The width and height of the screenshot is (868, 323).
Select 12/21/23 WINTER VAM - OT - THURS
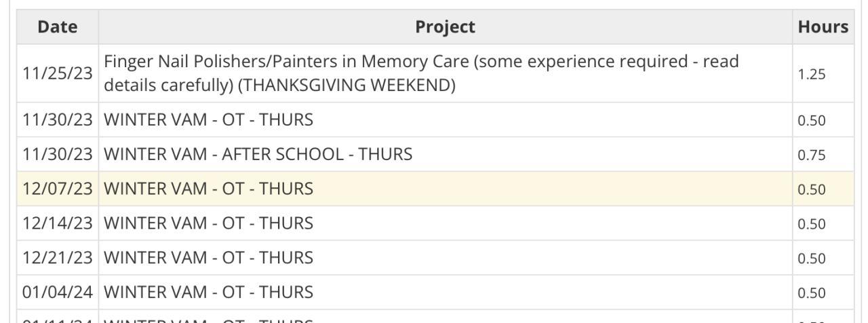coord(208,258)
